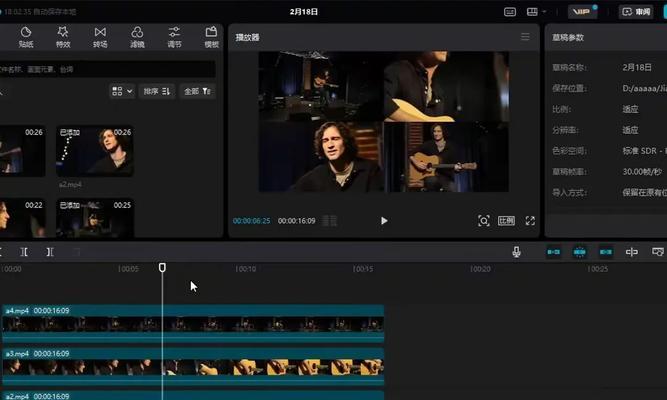Click the split-right trim tool icon
The height and width of the screenshot is (400, 667).
50,252
